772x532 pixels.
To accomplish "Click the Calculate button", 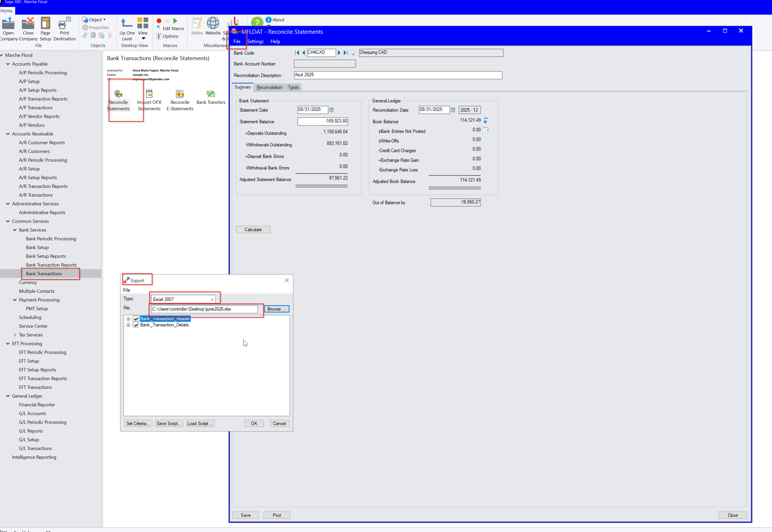I will coord(253,229).
